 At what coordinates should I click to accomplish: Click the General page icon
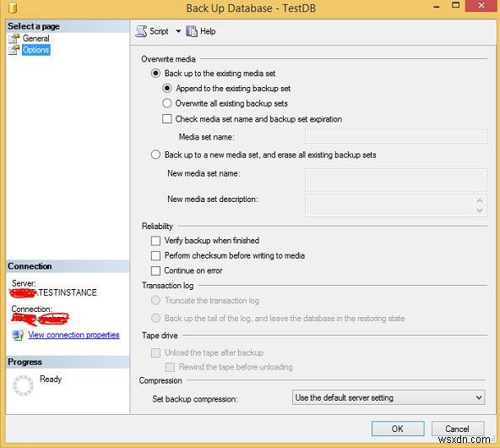[x=14, y=39]
